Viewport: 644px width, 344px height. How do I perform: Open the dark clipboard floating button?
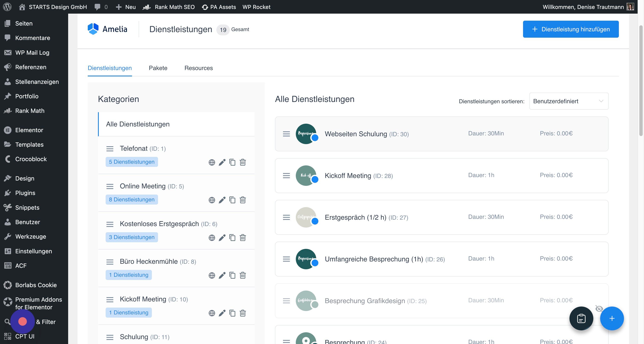tap(581, 318)
